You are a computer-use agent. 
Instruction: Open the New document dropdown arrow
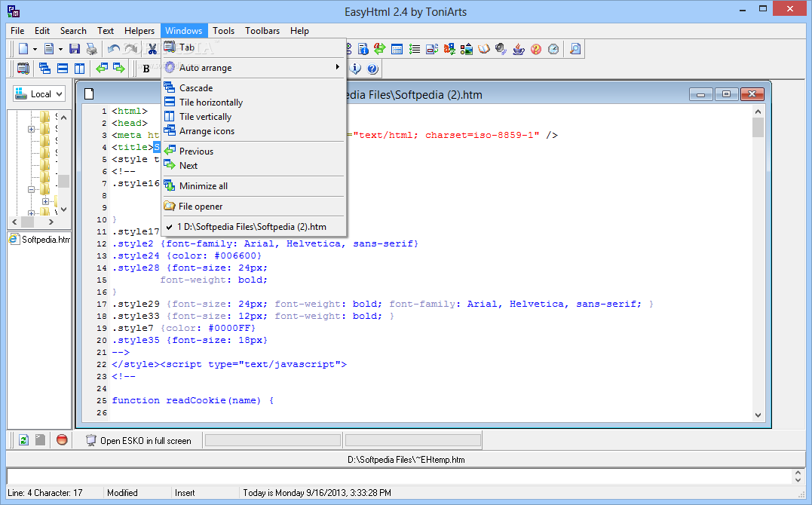(35, 50)
